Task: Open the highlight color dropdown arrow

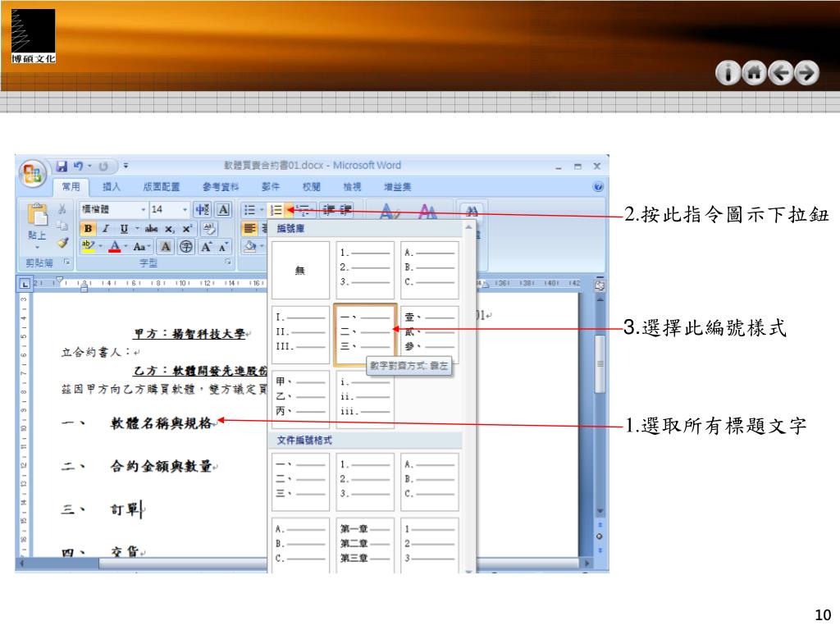Action: pyautogui.click(x=100, y=246)
